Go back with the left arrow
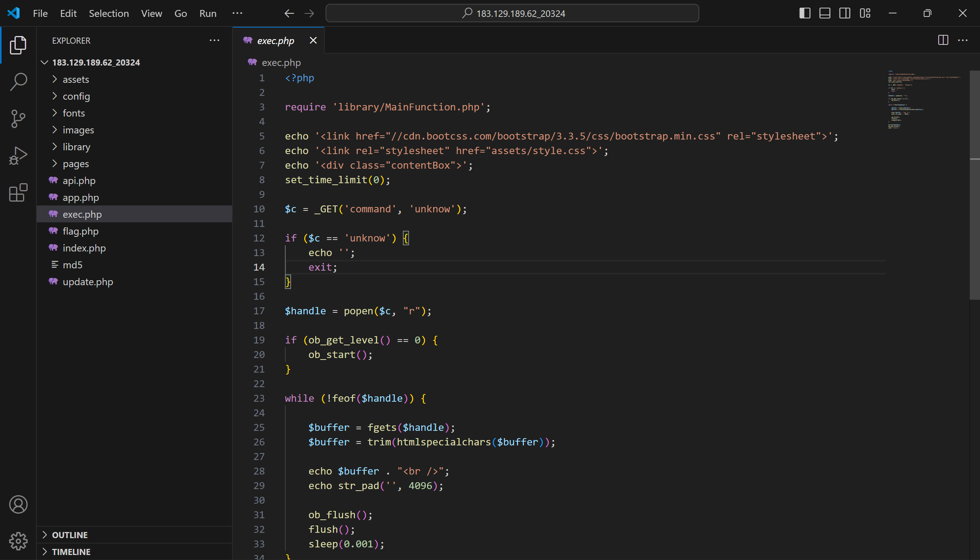The image size is (980, 560). coord(289,13)
